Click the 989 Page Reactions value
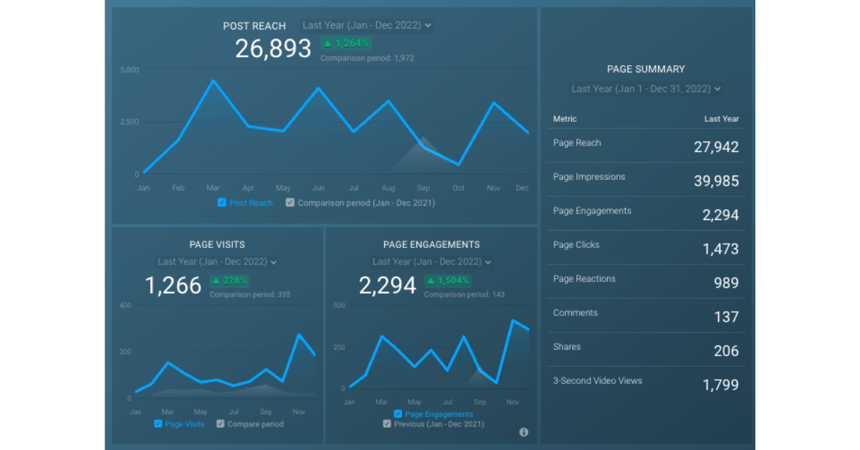Image resolution: width=860 pixels, height=450 pixels. pyautogui.click(x=726, y=283)
